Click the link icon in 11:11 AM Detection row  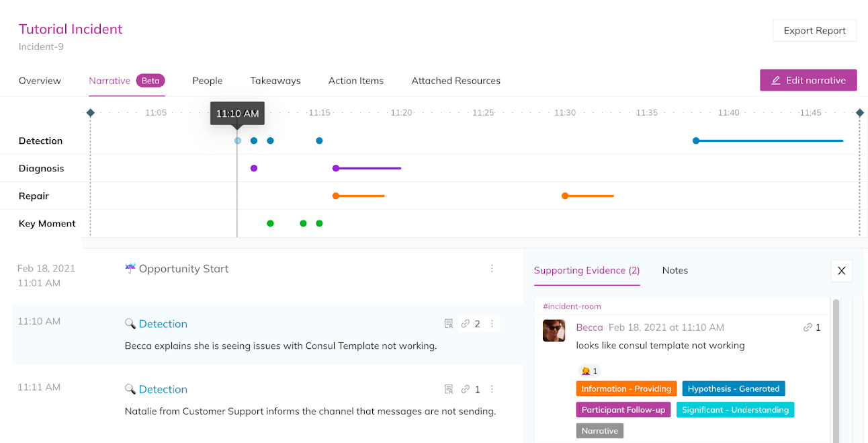click(465, 389)
